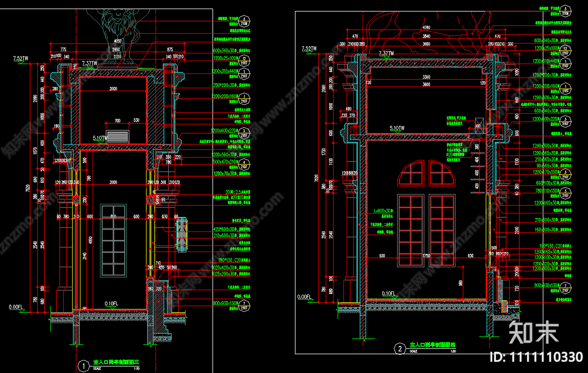Viewport: 588px width, 373px height.
Task: Select the Lx600x30 stone note in drawing 2
Action: coord(383,211)
